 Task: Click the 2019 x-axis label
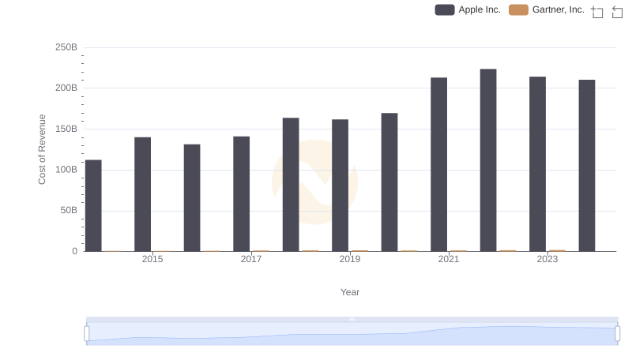(x=350, y=259)
